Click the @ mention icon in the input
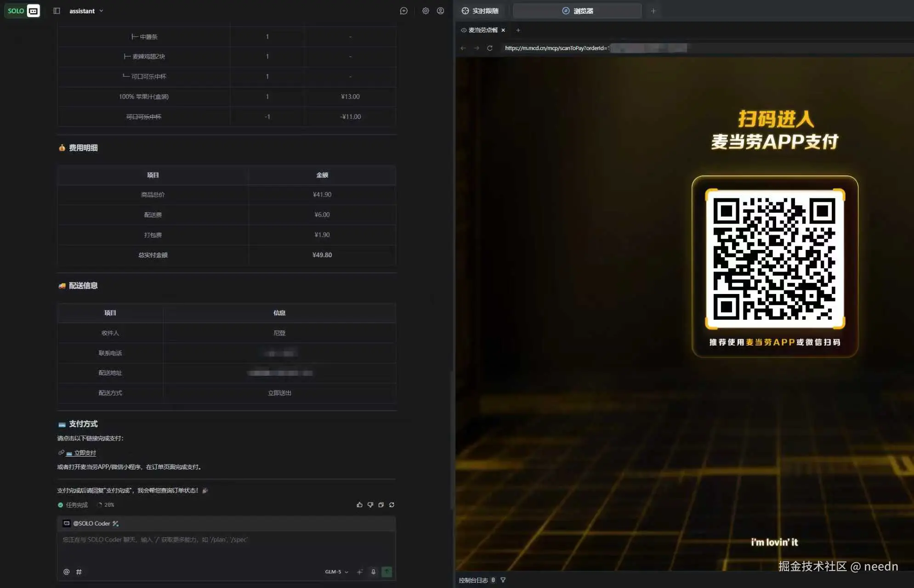 (x=66, y=572)
